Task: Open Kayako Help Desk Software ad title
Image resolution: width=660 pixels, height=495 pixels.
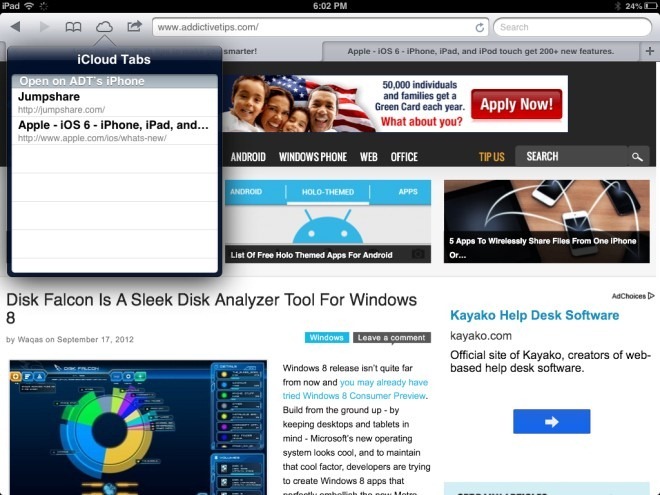Action: [x=534, y=315]
